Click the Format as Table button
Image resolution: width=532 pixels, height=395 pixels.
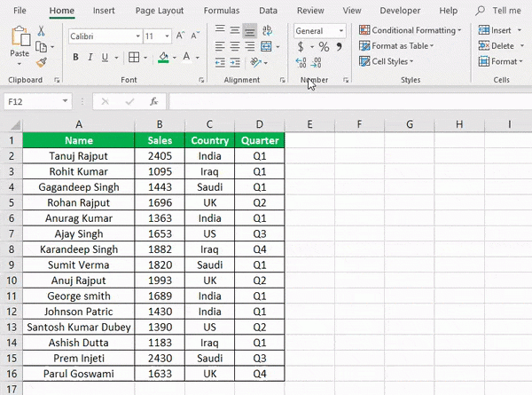pos(405,46)
